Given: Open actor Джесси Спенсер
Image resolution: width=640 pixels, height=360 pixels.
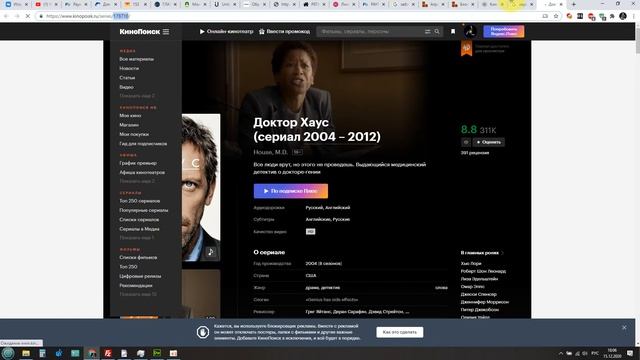Looking at the screenshot, I should [x=479, y=294].
